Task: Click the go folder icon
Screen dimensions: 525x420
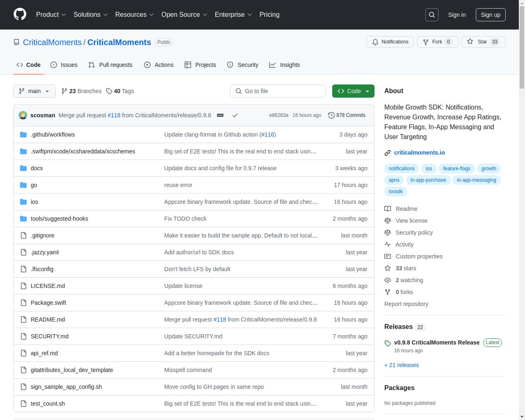Action: 23,185
